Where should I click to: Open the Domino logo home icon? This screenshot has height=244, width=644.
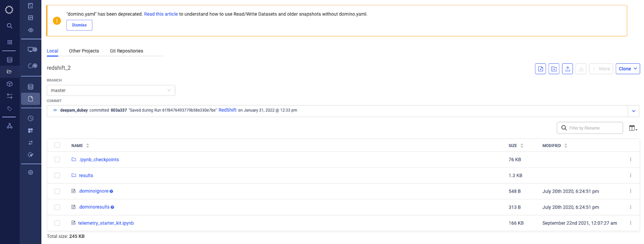tap(9, 10)
